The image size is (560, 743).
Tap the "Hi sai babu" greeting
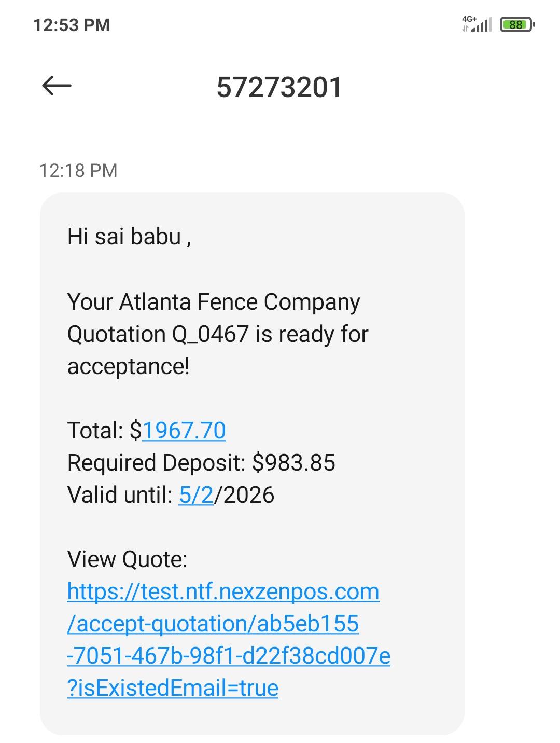[x=129, y=237]
